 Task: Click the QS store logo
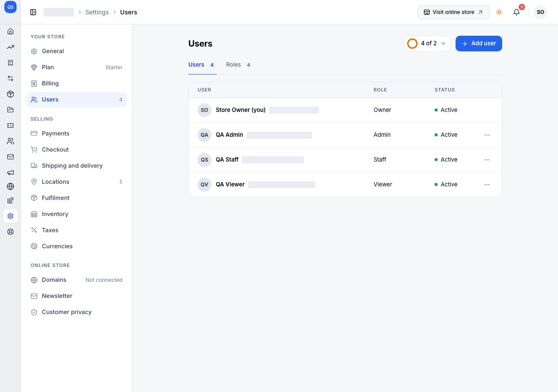click(x=10, y=7)
